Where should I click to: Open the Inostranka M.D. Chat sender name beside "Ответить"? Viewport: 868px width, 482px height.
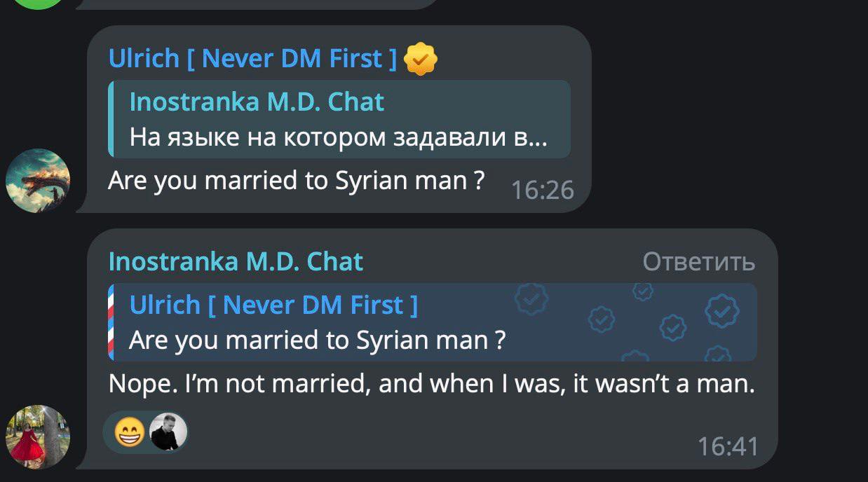pos(236,261)
